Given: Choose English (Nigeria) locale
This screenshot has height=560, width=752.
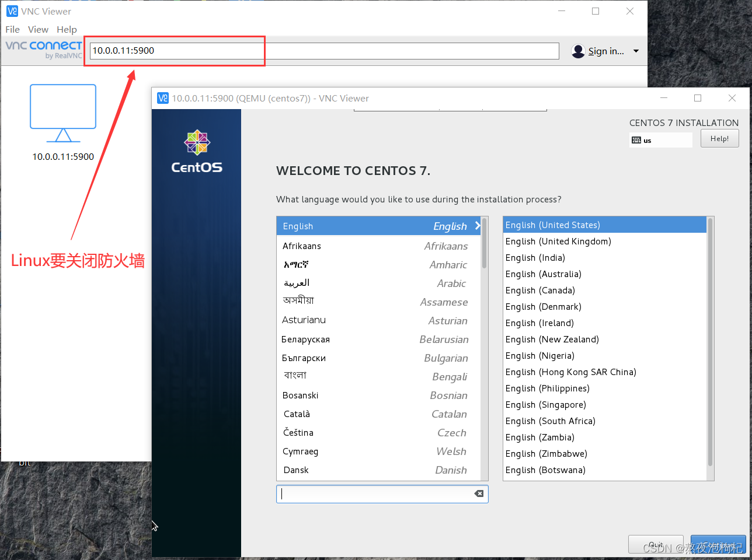Looking at the screenshot, I should [604, 356].
